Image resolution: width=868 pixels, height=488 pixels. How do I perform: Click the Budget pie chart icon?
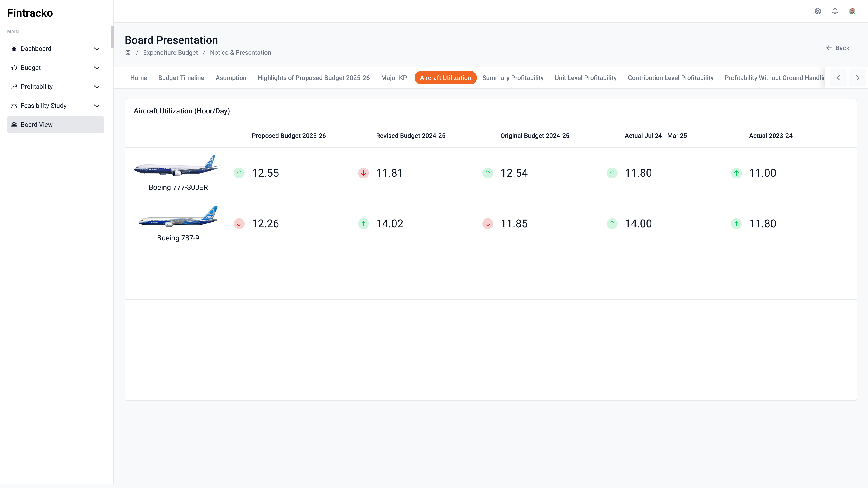point(14,68)
